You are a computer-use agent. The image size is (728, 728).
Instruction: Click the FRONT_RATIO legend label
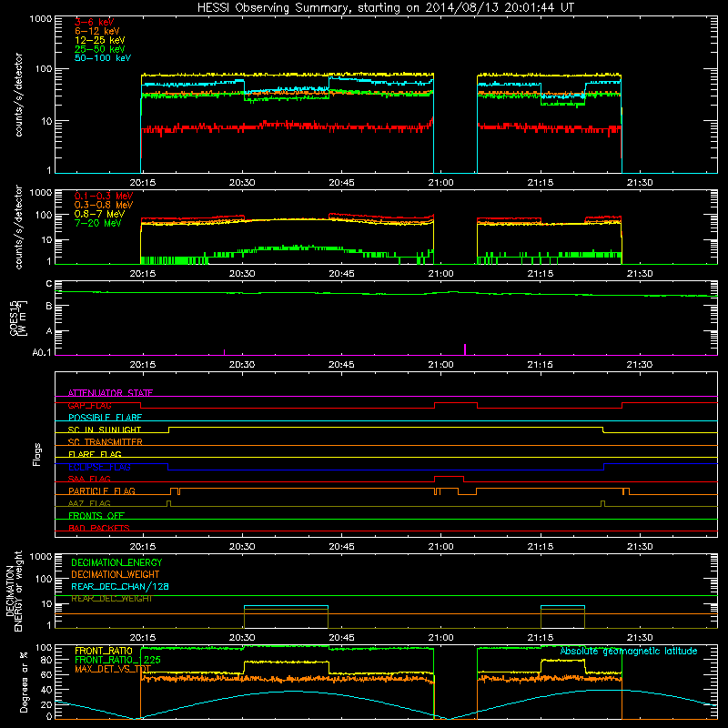click(x=104, y=651)
